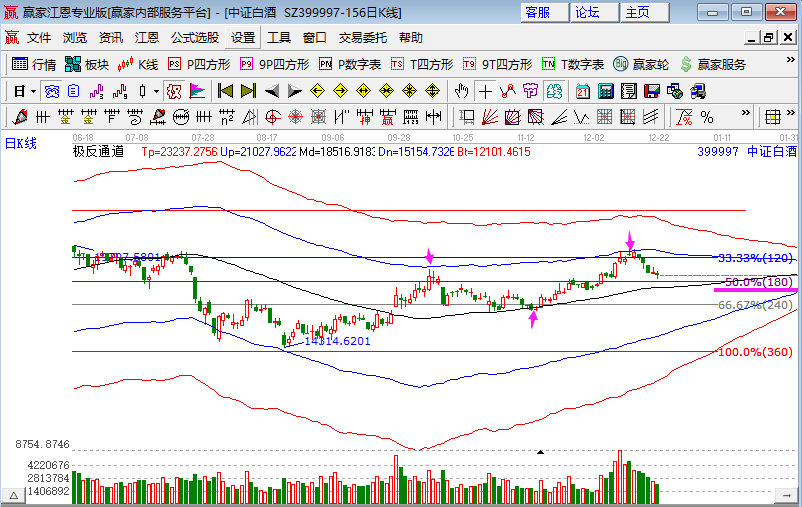Click the black triangle marker above volume
This screenshot has width=802, height=507.
pyautogui.click(x=540, y=452)
